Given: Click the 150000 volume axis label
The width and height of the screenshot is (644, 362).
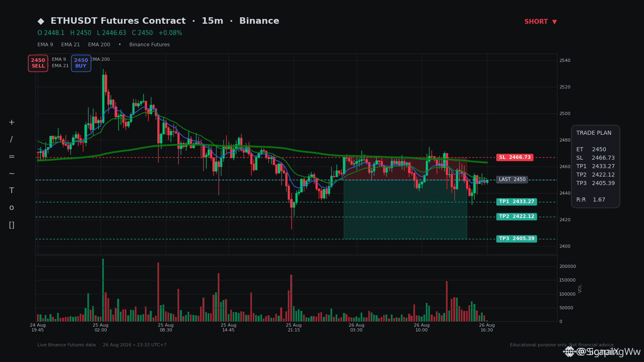Looking at the screenshot, I should pos(568,280).
